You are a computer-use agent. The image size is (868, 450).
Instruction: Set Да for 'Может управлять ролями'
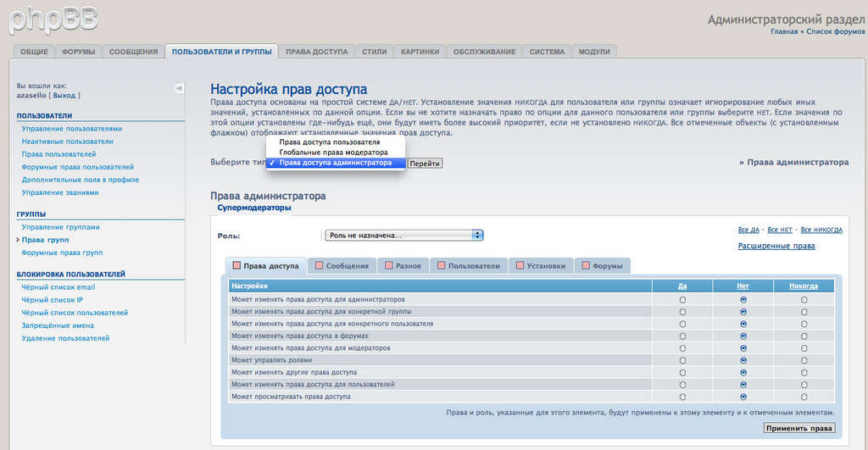[682, 360]
